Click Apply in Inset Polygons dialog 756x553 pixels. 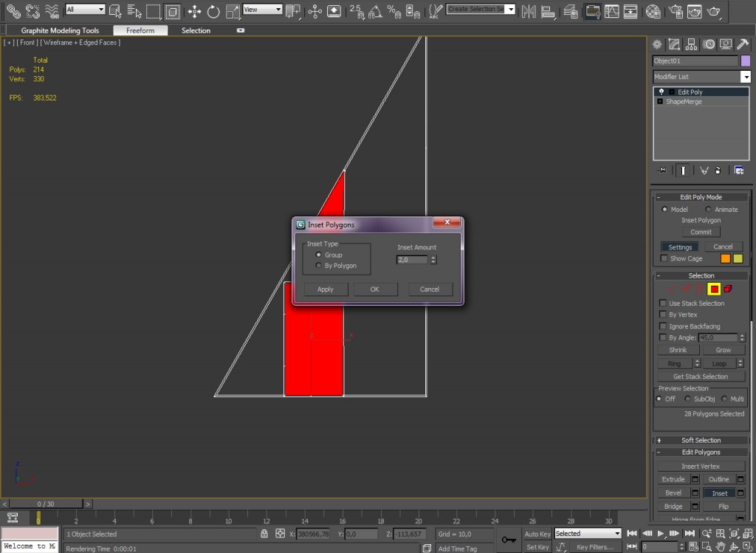tap(326, 289)
